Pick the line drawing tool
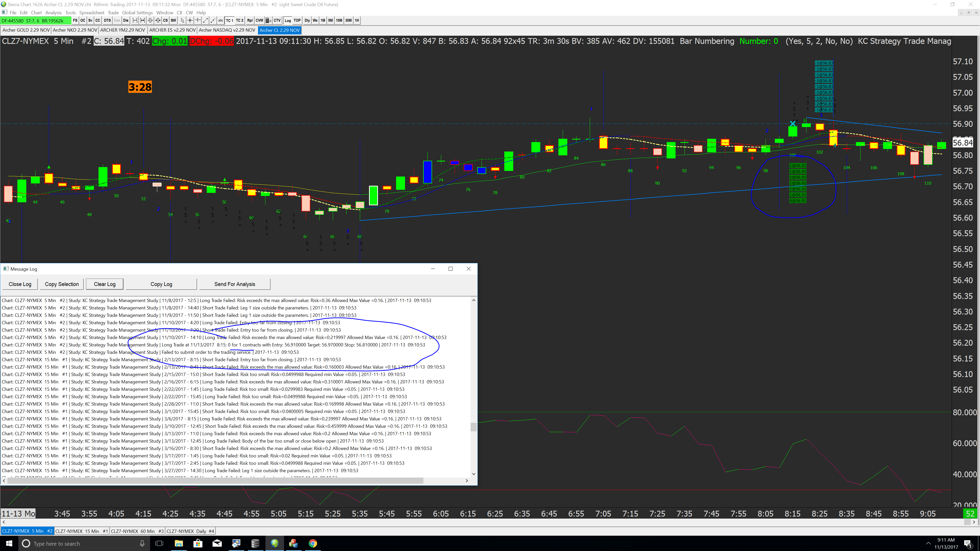This screenshot has height=551, width=980. (x=205, y=20)
